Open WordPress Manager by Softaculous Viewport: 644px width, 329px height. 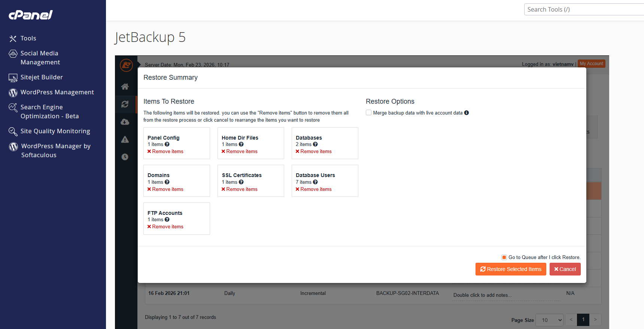pos(56,150)
